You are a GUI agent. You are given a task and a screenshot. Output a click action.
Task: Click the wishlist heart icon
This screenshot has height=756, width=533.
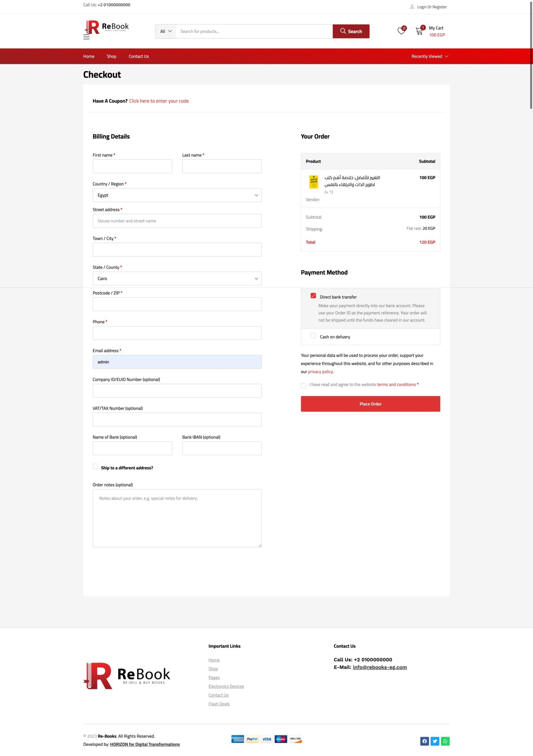(x=401, y=31)
